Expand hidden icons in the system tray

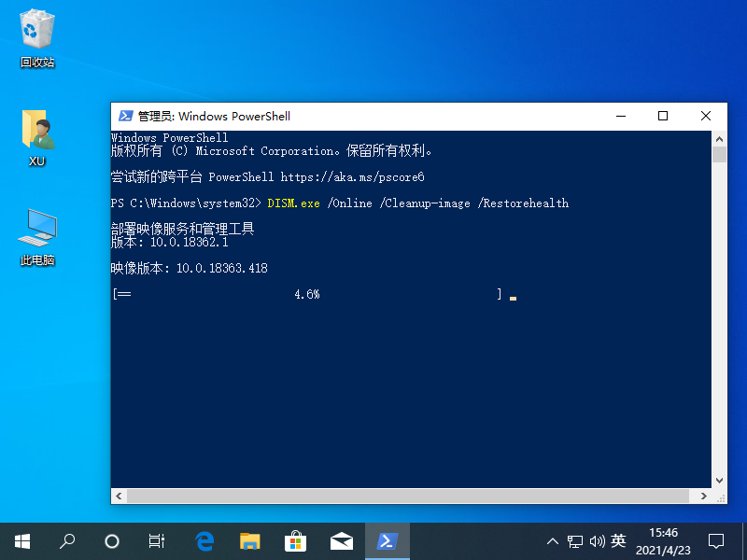pos(553,541)
